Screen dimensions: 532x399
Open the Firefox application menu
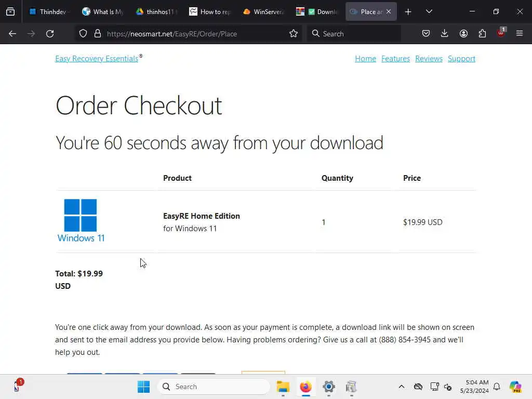point(520,34)
